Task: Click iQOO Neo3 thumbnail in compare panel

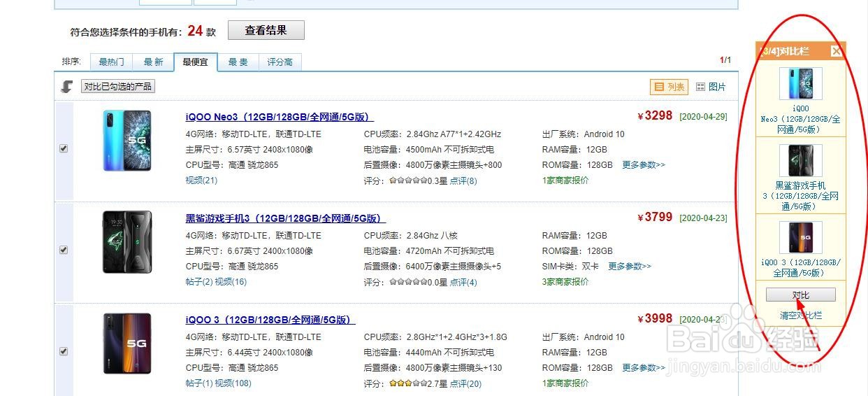Action: (801, 84)
